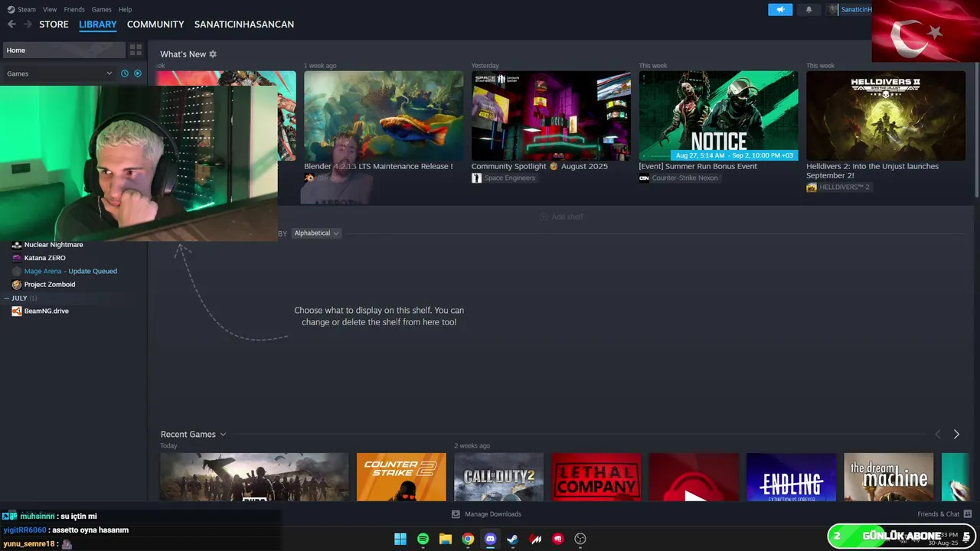Open File Explorer from the taskbar
Screen dimensions: 980x551
pos(446,539)
